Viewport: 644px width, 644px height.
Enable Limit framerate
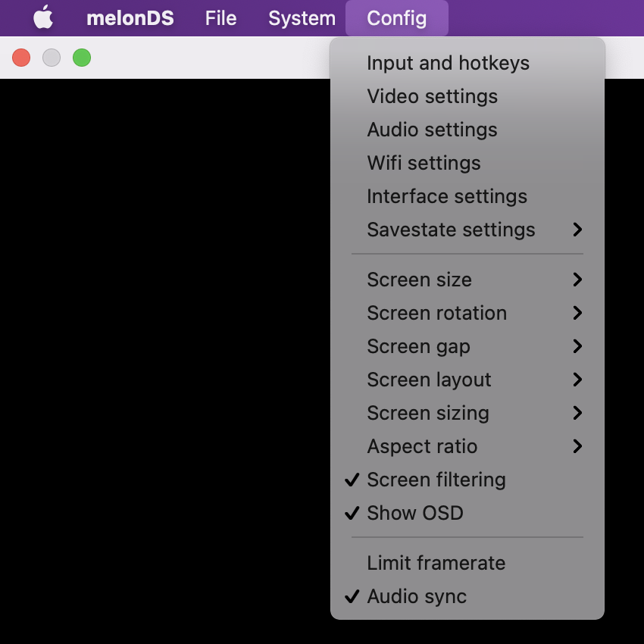(x=435, y=563)
